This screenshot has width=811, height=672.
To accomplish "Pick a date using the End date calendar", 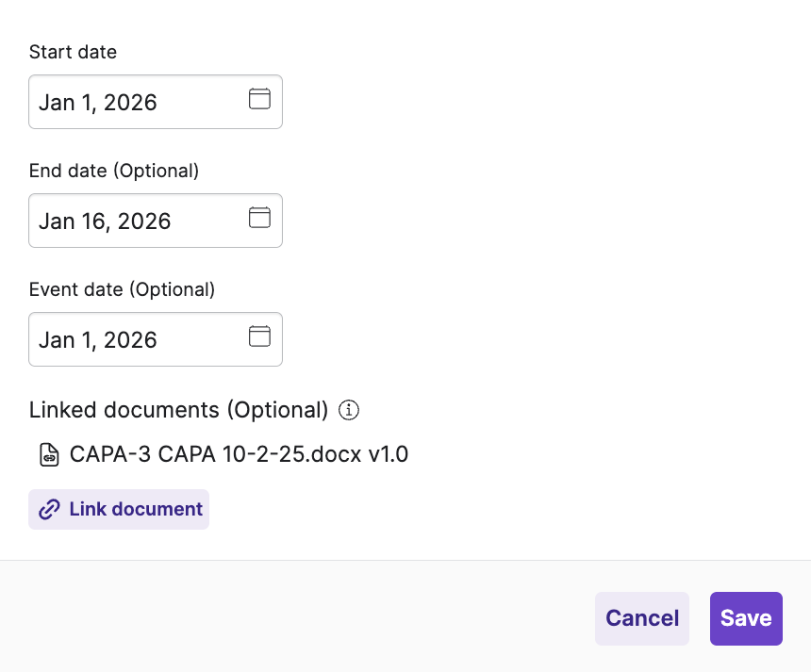I will 258,217.
